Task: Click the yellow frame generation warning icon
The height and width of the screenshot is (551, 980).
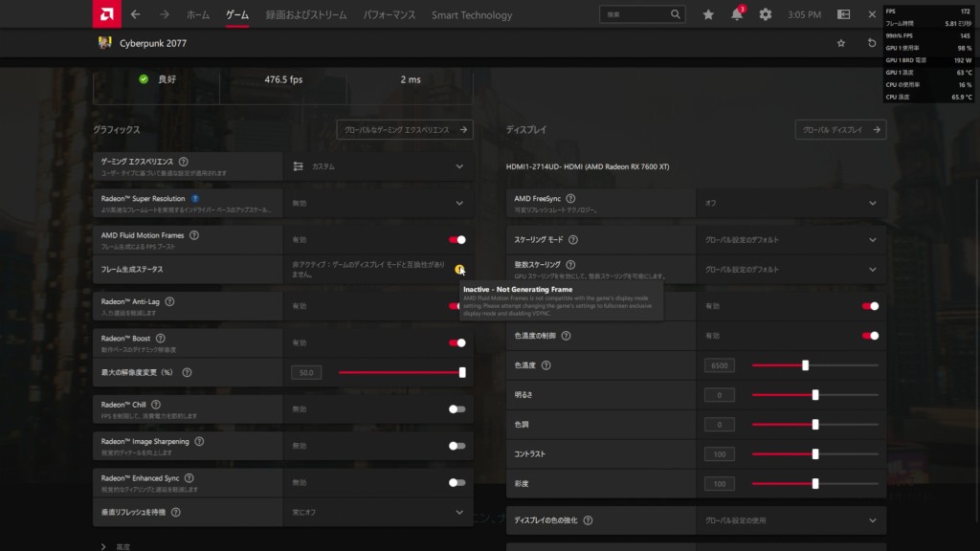Action: click(x=459, y=270)
